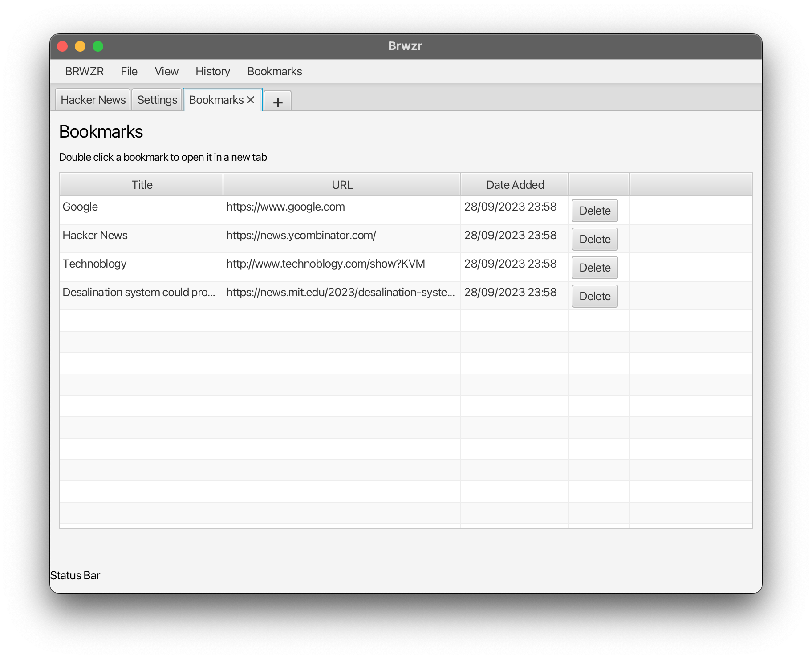This screenshot has width=812, height=659.
Task: Click the Date Added column header
Action: (x=515, y=184)
